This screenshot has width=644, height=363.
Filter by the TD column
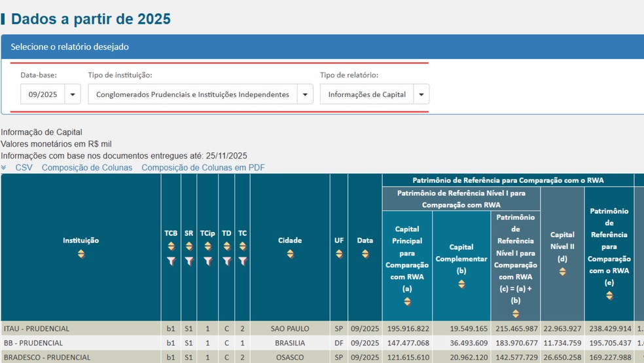pyautogui.click(x=226, y=261)
